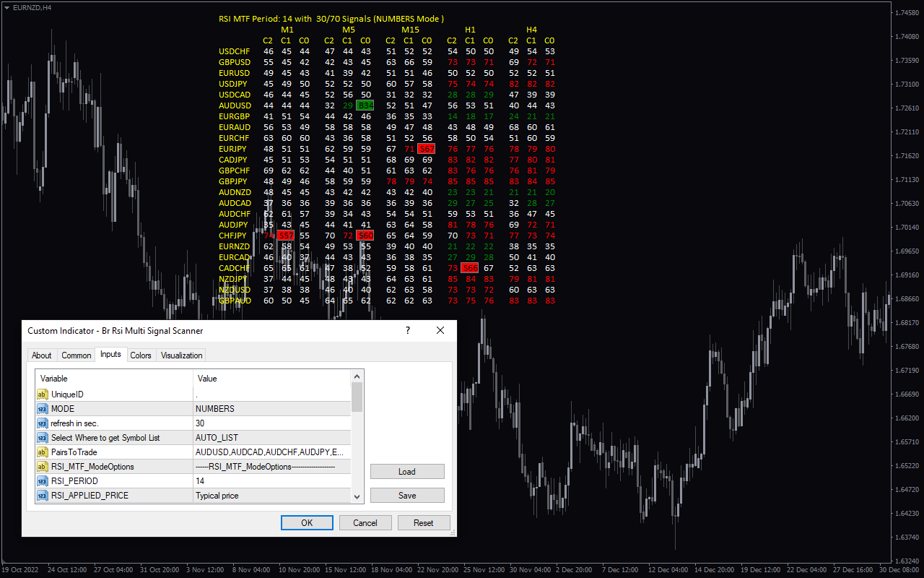Open the Colors tab

click(x=141, y=355)
